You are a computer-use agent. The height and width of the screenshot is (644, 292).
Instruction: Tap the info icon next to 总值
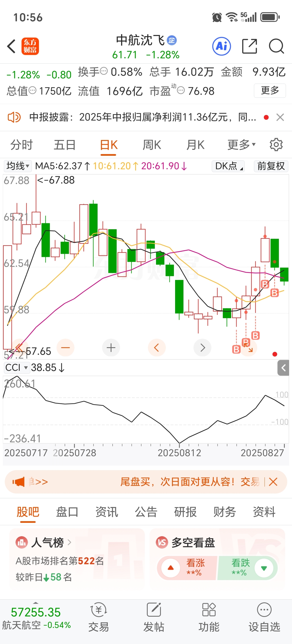32,90
